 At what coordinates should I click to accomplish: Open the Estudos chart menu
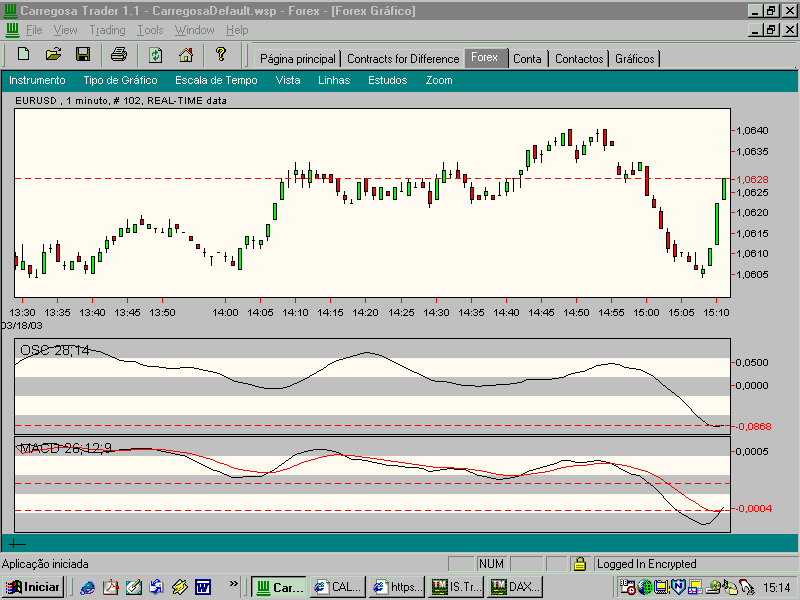pyautogui.click(x=388, y=80)
